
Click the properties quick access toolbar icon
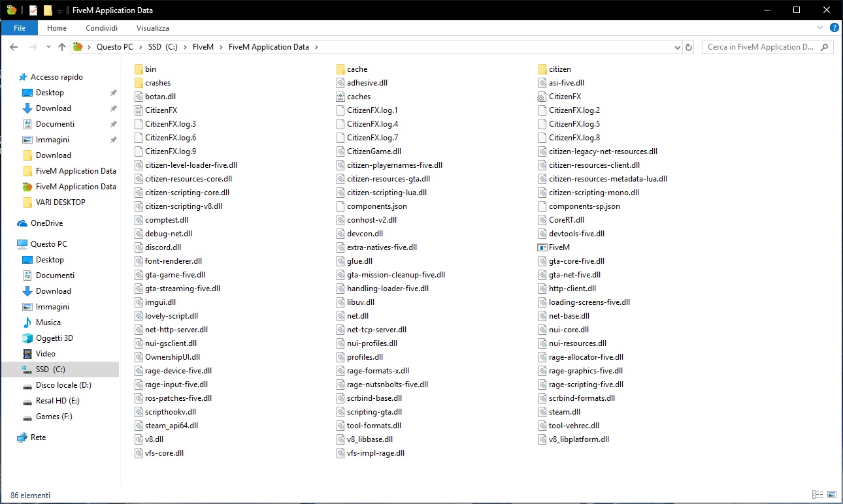pyautogui.click(x=33, y=10)
